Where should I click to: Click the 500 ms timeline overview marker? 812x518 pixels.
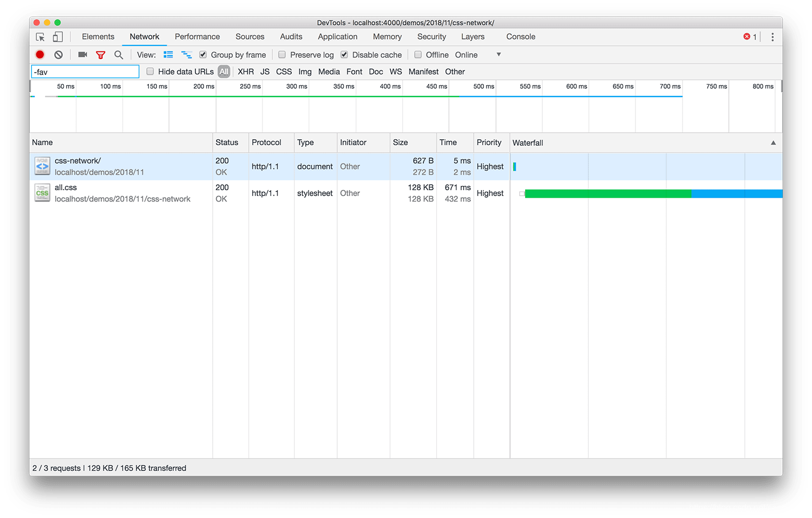click(483, 86)
